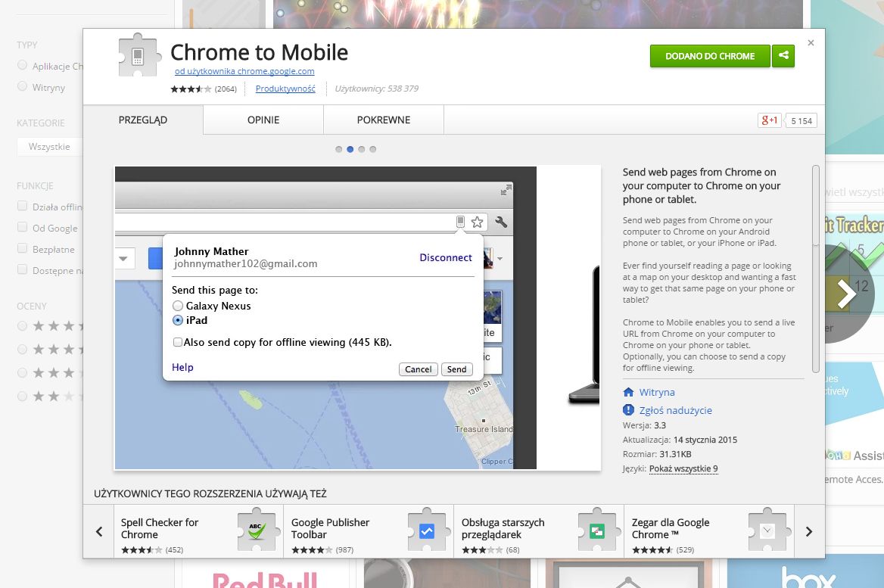Select the Galaxy Nexus radio button
The height and width of the screenshot is (588, 884).
(178, 306)
